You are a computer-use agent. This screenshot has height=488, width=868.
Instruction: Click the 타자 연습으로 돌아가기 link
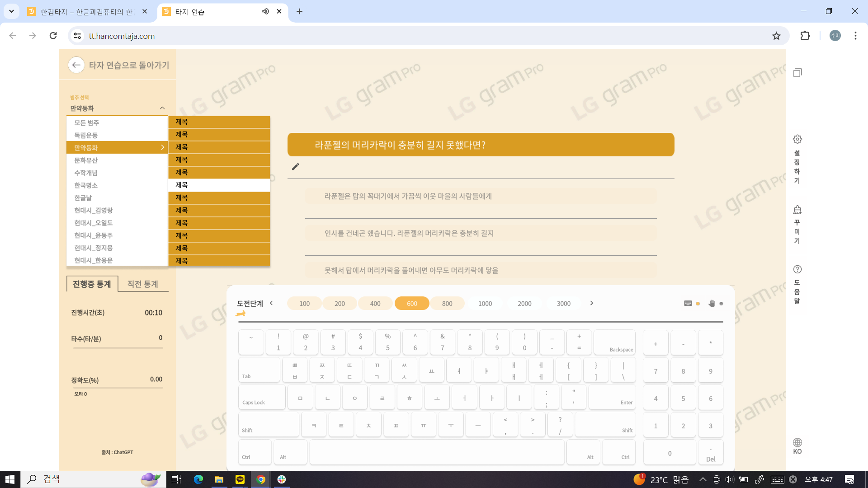pyautogui.click(x=129, y=65)
